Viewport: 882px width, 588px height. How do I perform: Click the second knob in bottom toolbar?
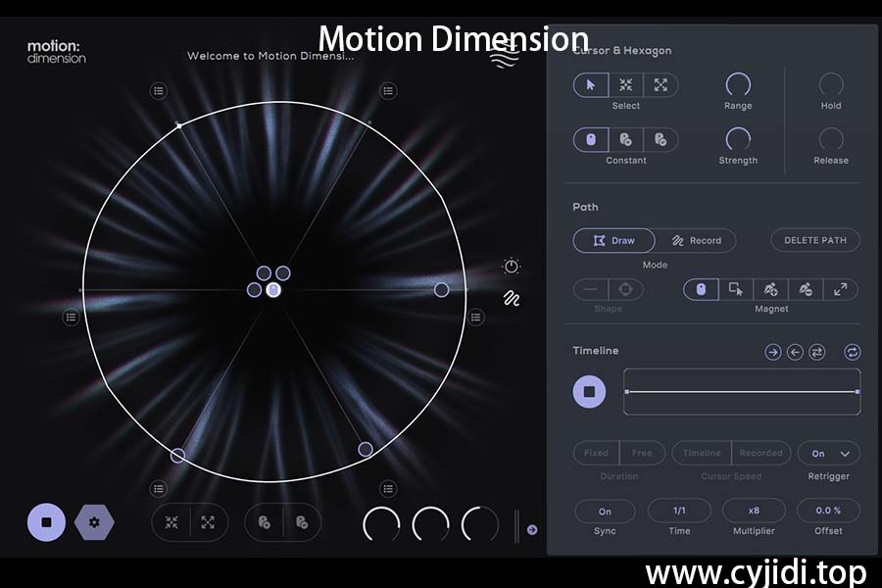click(x=430, y=524)
